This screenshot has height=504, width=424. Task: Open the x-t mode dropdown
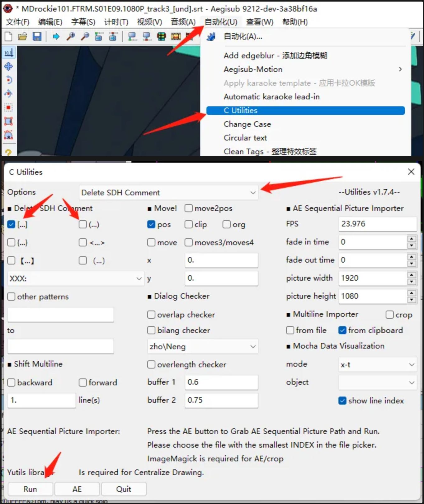click(377, 364)
